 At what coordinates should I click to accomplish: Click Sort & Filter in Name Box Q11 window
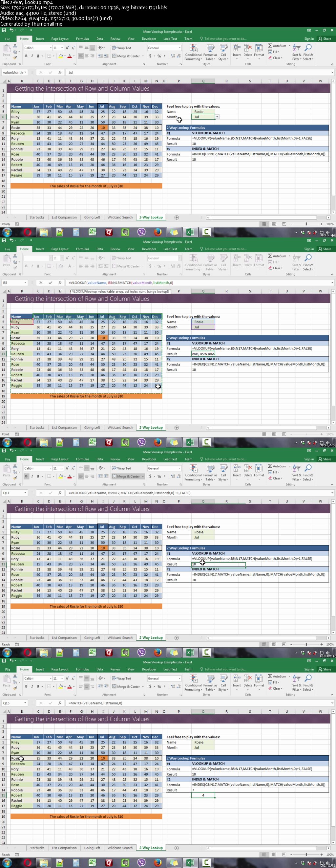point(297,472)
